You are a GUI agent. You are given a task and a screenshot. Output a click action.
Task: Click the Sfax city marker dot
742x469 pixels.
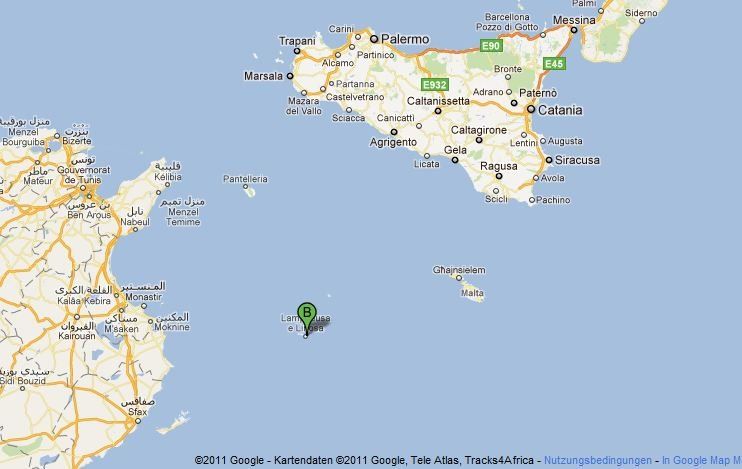pos(138,421)
